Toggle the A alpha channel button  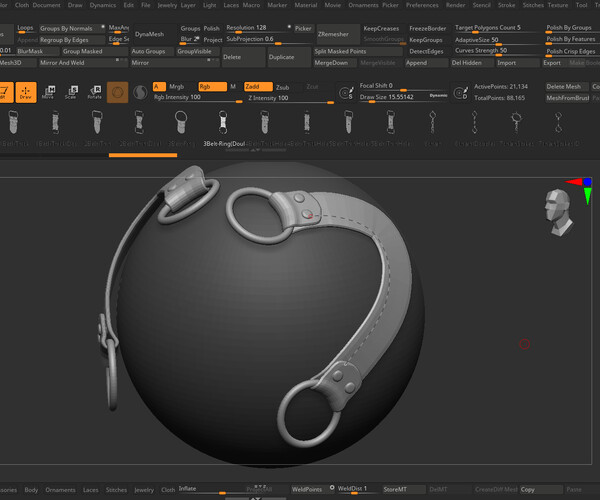[159, 87]
